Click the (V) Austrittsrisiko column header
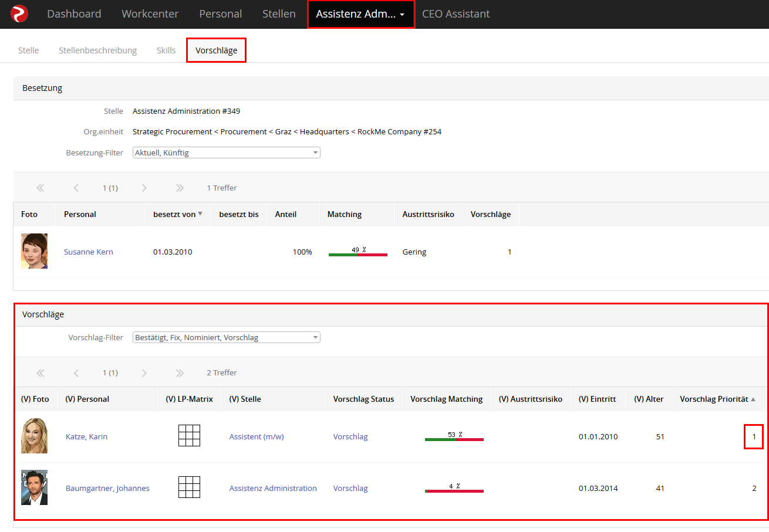Viewport: 769px width, 532px height. (x=531, y=399)
